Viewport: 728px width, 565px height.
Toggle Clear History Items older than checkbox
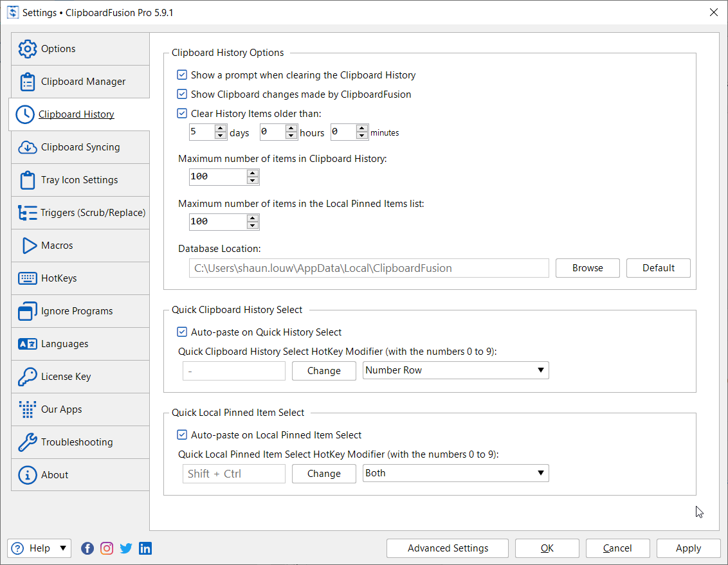pyautogui.click(x=182, y=114)
